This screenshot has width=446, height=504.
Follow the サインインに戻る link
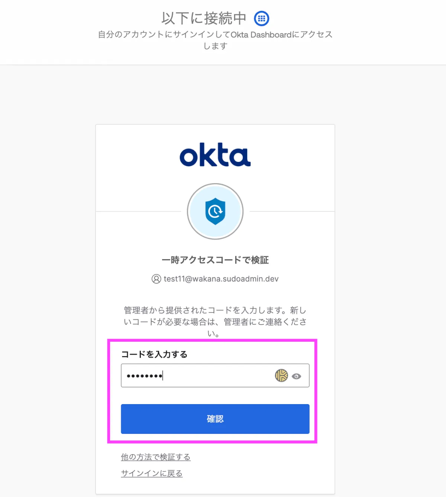[152, 473]
